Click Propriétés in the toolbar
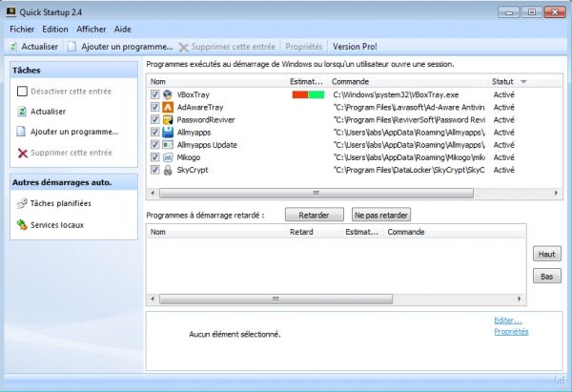 (304, 47)
